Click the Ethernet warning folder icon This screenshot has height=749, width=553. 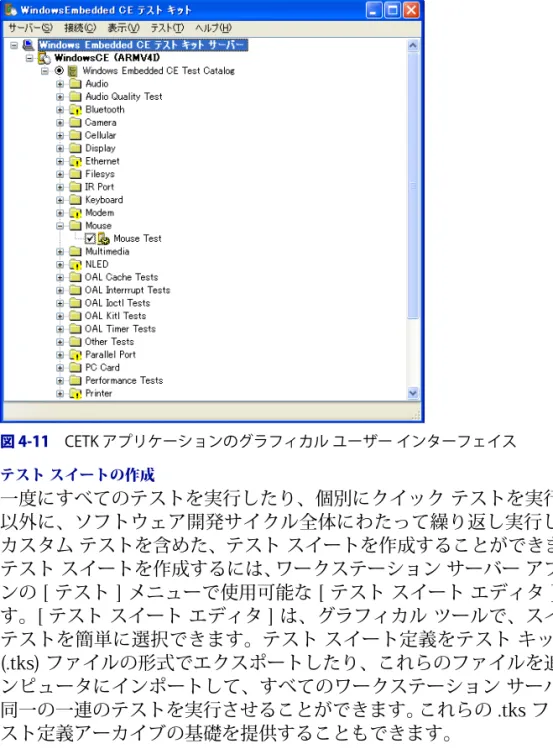[75, 161]
